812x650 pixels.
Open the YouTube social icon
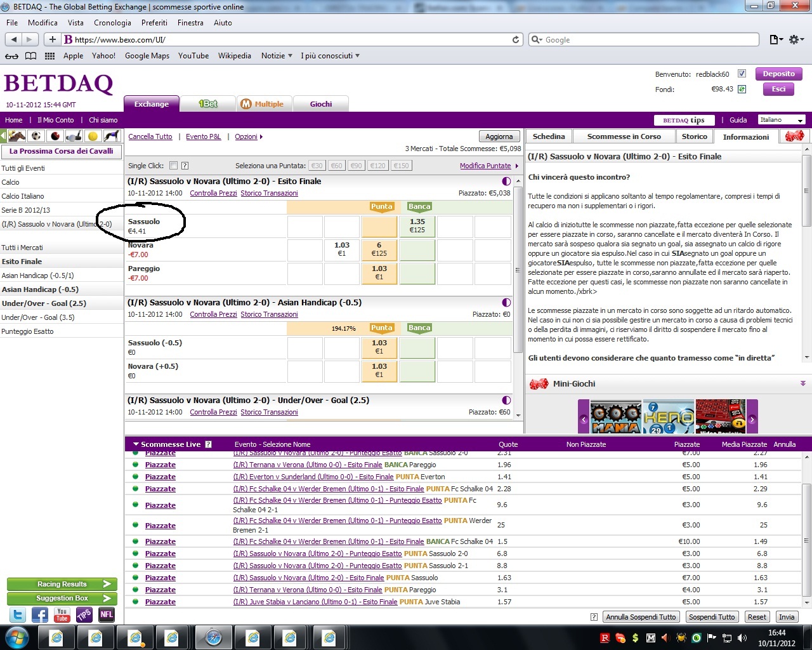[x=62, y=614]
